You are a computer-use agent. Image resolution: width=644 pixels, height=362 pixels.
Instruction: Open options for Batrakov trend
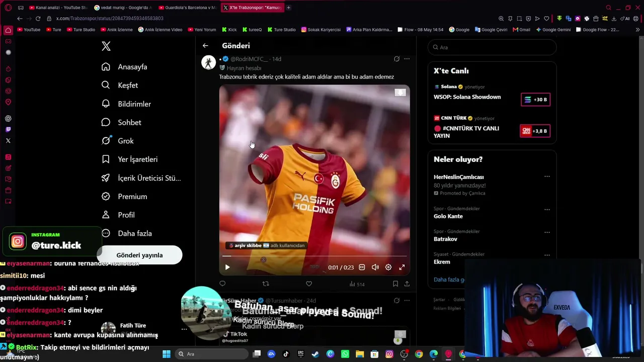[x=547, y=232]
